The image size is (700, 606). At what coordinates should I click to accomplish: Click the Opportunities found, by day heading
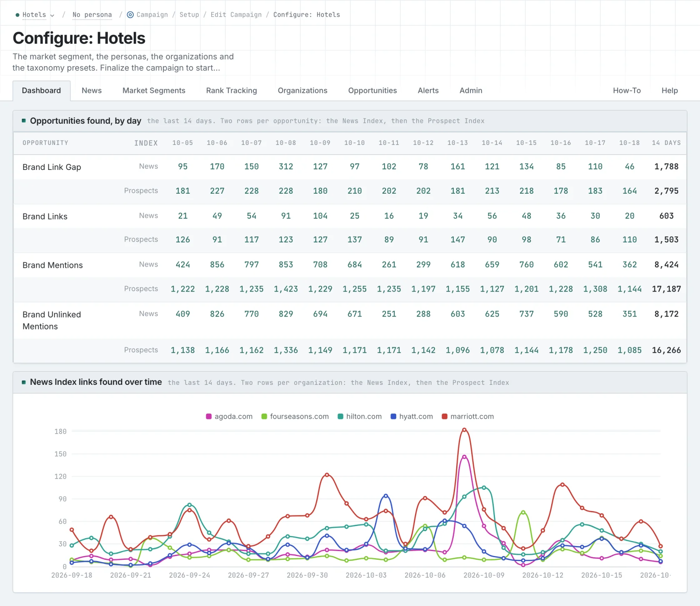tap(85, 121)
